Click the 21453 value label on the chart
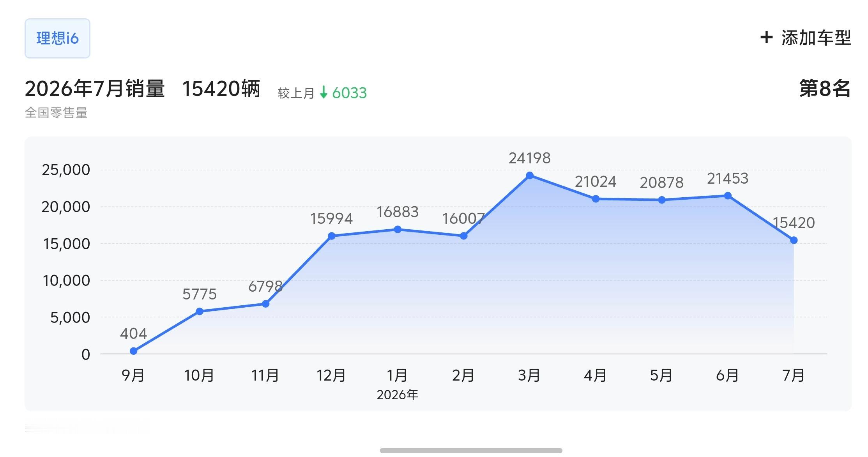868x457 pixels. 728,179
